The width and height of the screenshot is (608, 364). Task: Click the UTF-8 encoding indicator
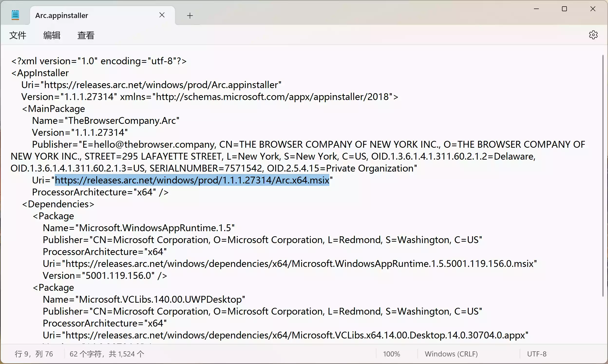(537, 354)
